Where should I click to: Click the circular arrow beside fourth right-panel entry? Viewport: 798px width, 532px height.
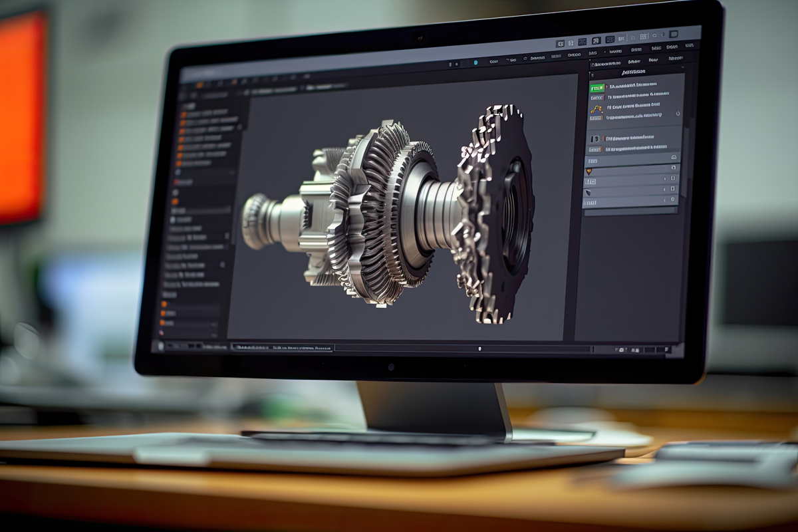(678, 114)
